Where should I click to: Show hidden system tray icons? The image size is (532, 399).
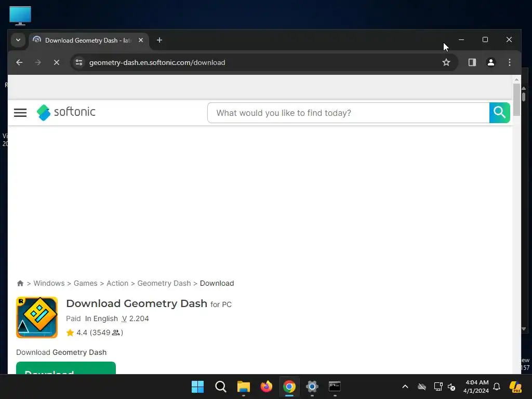click(405, 387)
